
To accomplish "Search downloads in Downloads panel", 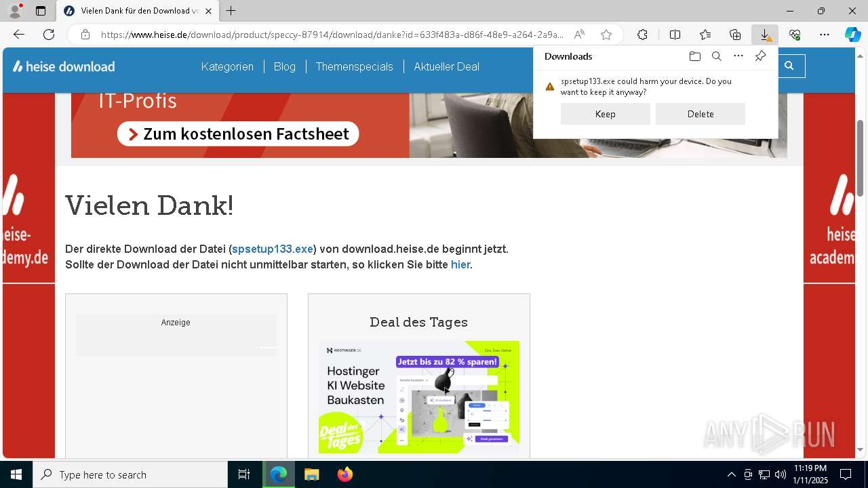I will tap(716, 56).
